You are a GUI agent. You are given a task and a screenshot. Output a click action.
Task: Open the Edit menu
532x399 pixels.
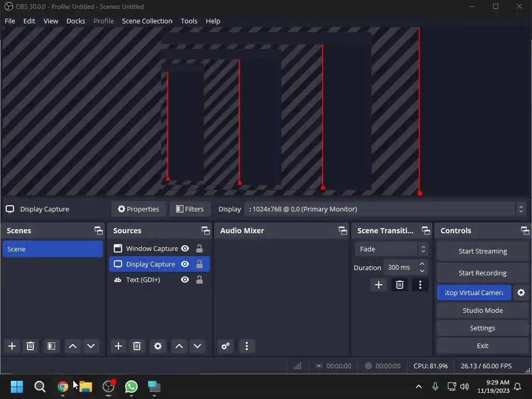[29, 21]
